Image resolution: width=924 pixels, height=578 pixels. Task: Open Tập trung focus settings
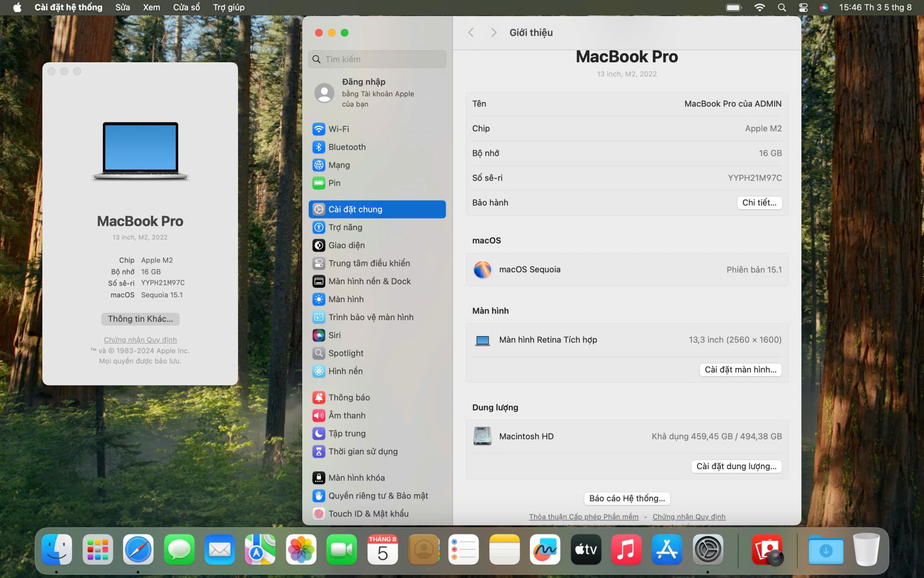tap(377, 433)
